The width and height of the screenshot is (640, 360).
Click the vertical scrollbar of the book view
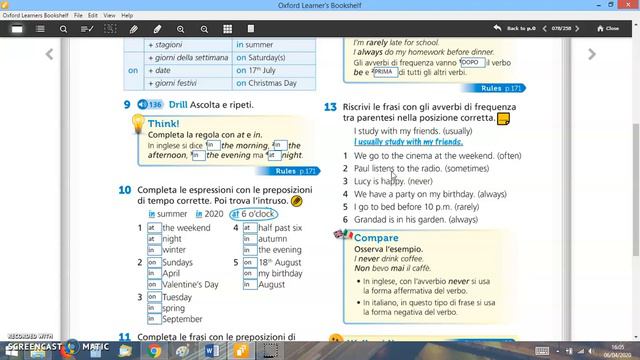[636, 190]
